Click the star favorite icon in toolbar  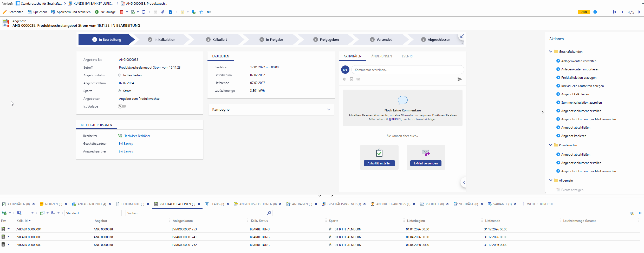pyautogui.click(x=201, y=12)
